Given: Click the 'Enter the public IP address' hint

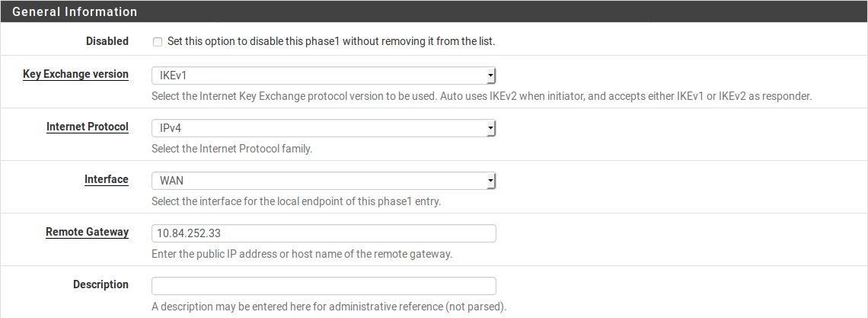Looking at the screenshot, I should pos(302,255).
